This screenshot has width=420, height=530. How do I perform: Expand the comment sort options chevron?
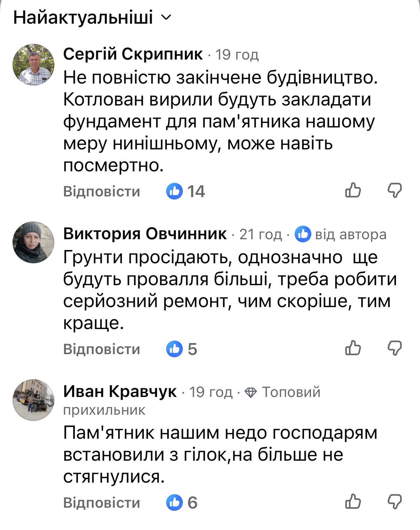coord(166,17)
